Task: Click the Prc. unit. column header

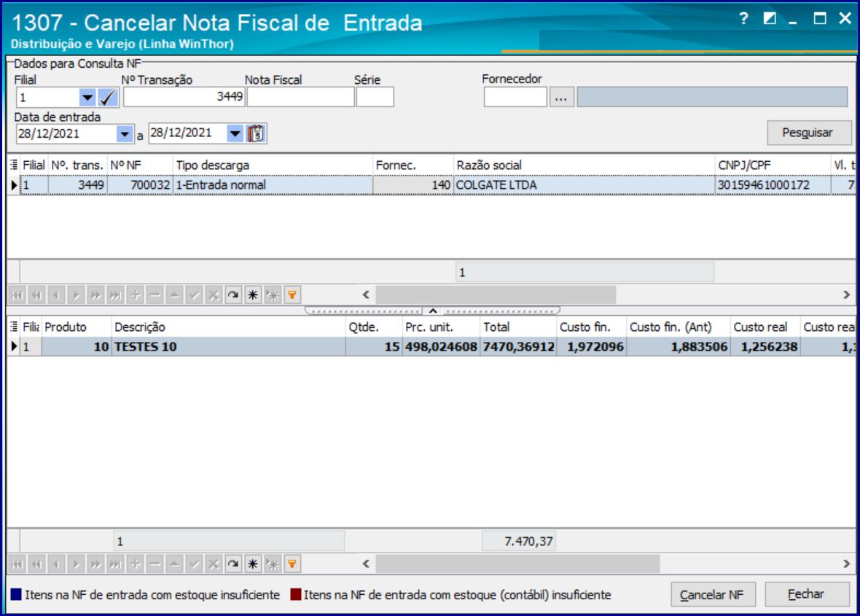Action: tap(441, 327)
